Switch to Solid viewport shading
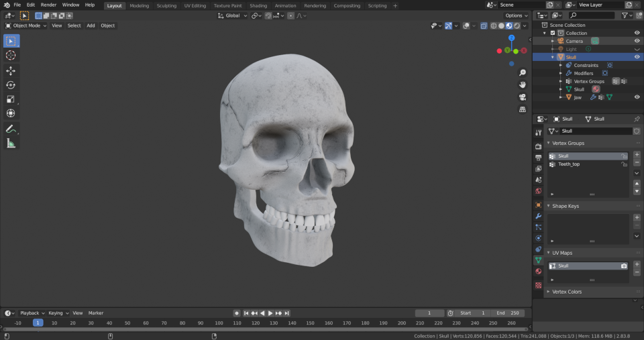The image size is (644, 340). pos(502,26)
